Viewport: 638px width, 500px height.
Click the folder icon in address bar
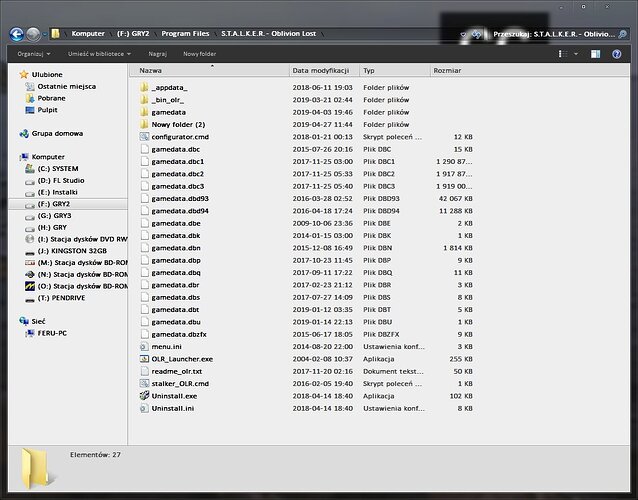(56, 33)
